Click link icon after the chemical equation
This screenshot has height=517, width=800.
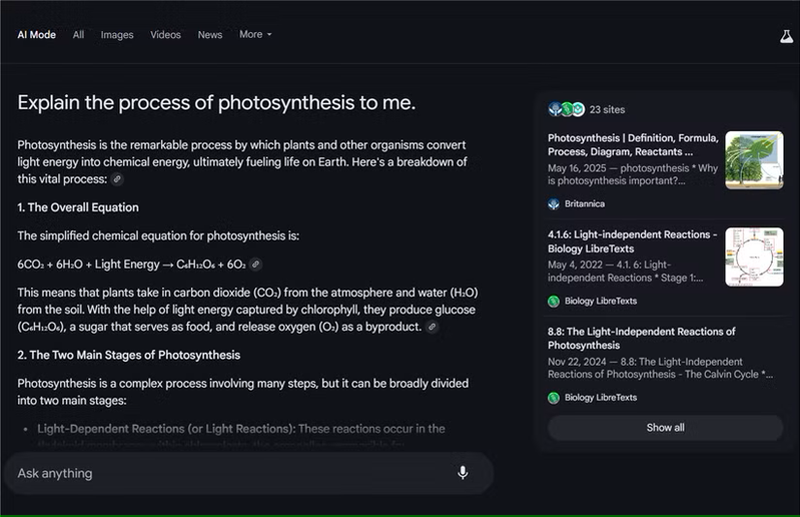[x=256, y=264]
